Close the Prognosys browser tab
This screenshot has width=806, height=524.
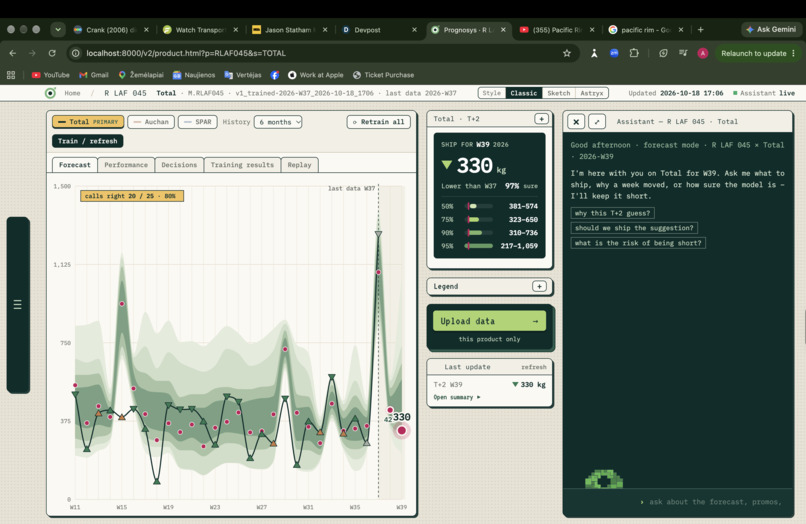coord(503,30)
